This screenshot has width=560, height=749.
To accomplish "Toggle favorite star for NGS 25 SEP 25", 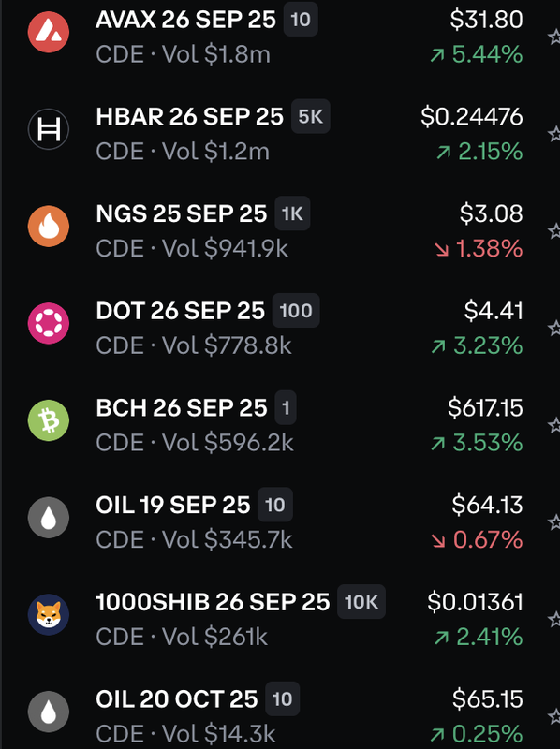I will pyautogui.click(x=554, y=231).
